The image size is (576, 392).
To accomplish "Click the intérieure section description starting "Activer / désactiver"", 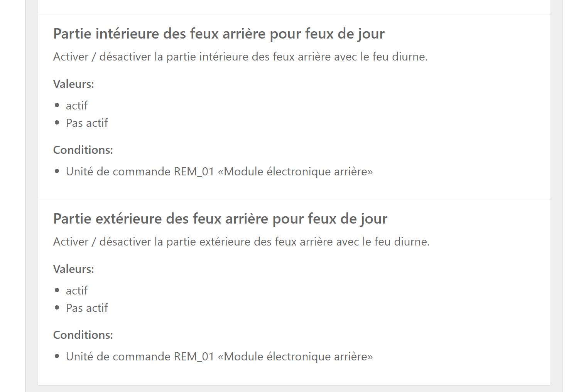I will click(240, 57).
